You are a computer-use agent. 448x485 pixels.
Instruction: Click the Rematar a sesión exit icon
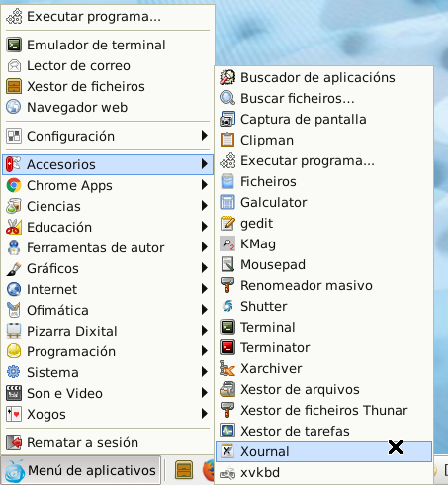point(14,442)
